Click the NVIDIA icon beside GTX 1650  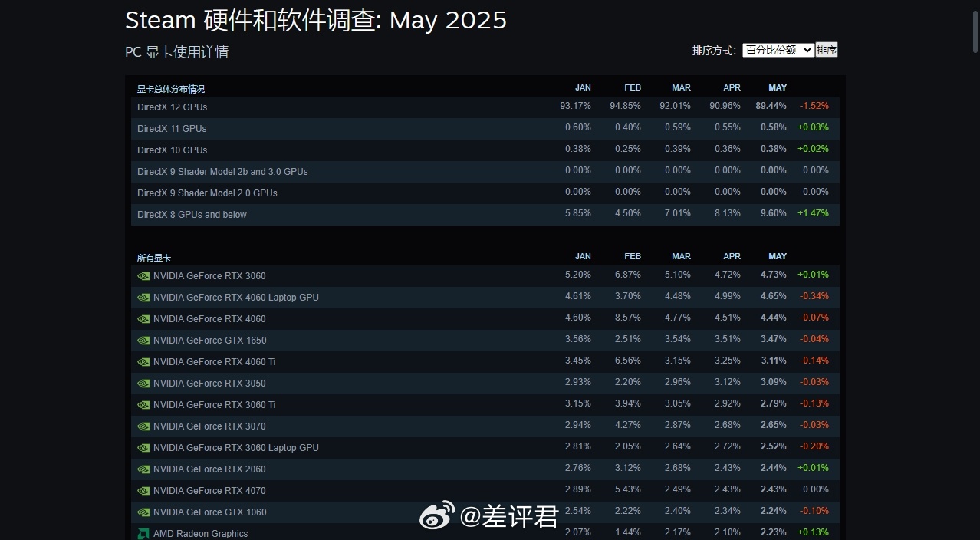[143, 341]
